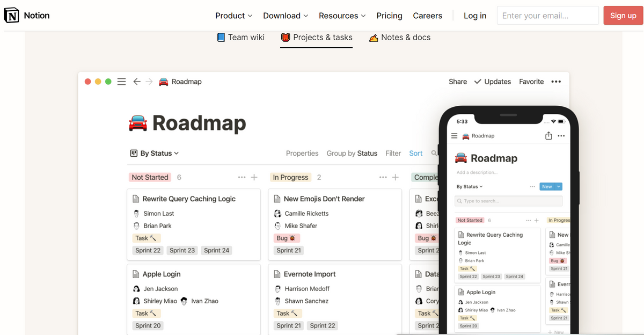The width and height of the screenshot is (644, 335).
Task: Click Harrison Medoff's avatar icon
Action: click(x=277, y=288)
